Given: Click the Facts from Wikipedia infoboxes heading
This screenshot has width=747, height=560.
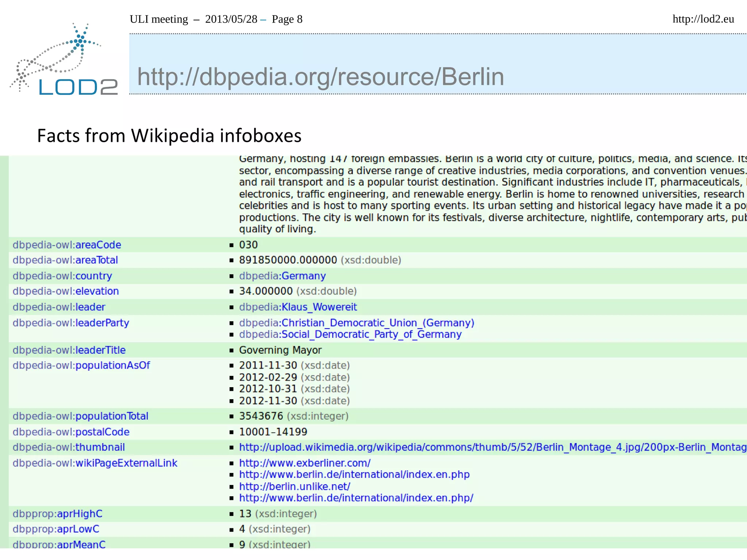Looking at the screenshot, I should click(x=169, y=136).
